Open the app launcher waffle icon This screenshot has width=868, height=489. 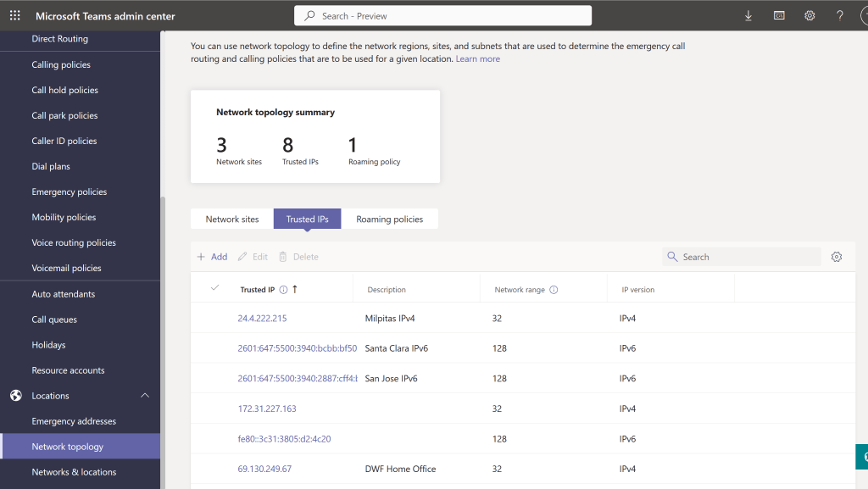point(14,16)
